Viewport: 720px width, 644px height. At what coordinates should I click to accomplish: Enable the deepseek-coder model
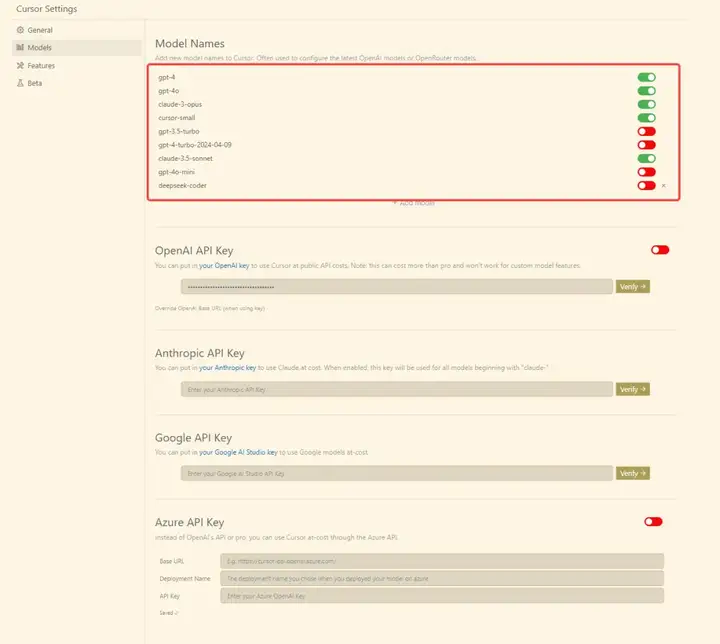[647, 186]
